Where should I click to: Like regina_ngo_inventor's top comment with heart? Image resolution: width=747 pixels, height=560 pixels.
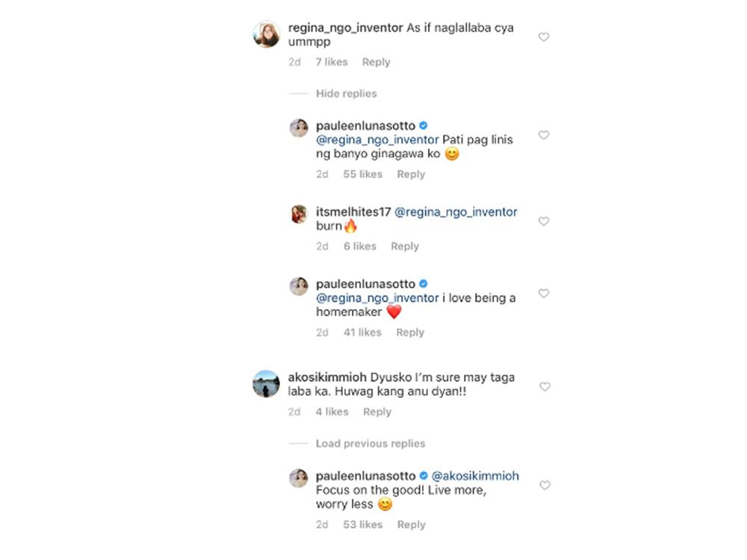coord(544,37)
